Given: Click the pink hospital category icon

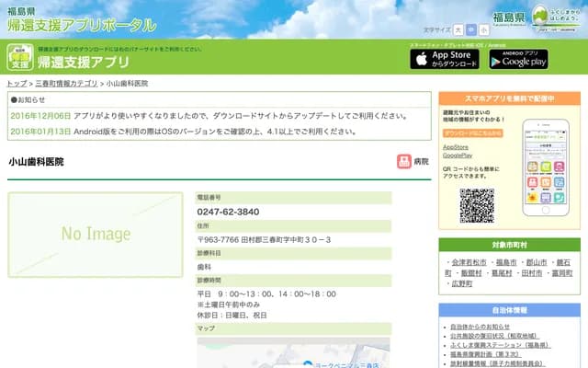Looking at the screenshot, I should click(403, 161).
